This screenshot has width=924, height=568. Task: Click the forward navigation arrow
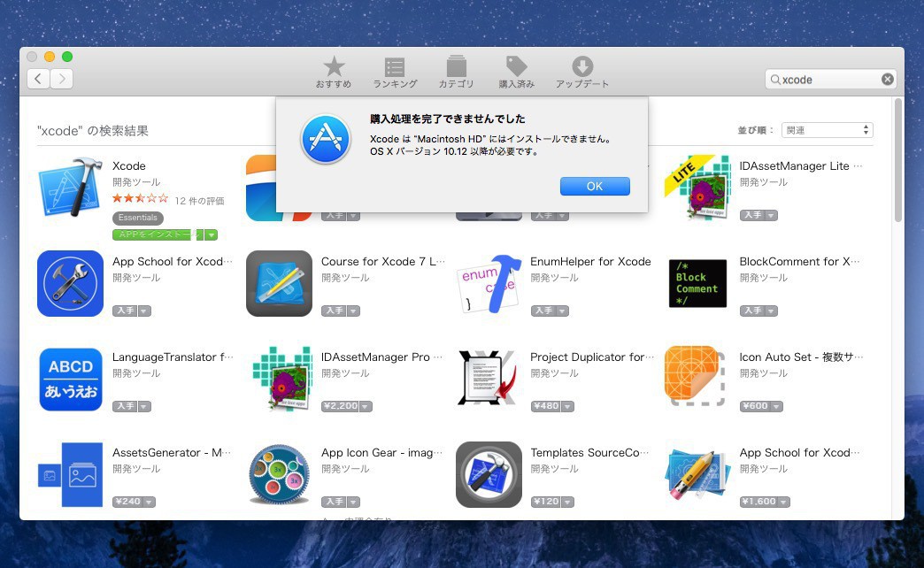point(62,79)
